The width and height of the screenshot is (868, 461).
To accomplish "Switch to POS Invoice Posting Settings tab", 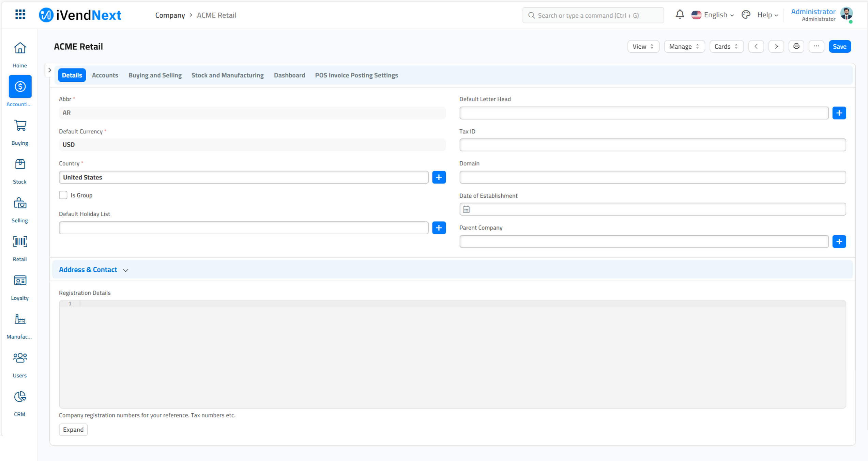I will pos(356,75).
